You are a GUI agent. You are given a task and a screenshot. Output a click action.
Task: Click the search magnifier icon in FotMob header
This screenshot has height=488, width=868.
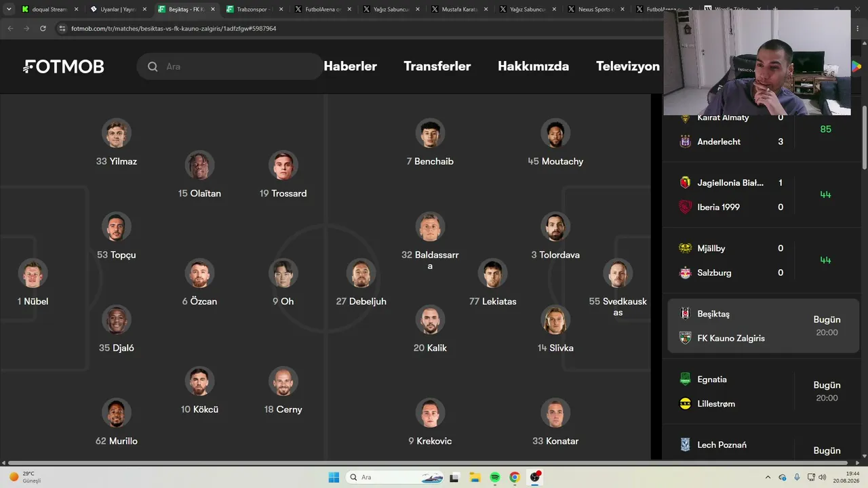(153, 66)
